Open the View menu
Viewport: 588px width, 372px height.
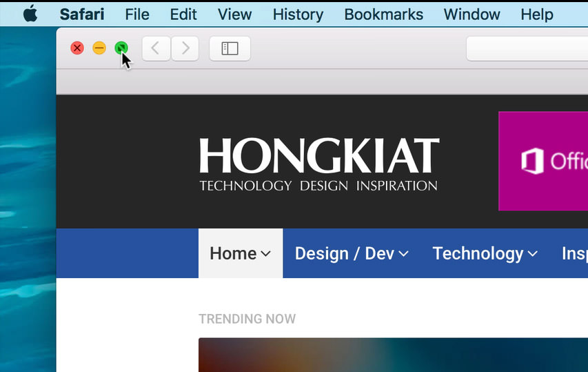point(234,14)
